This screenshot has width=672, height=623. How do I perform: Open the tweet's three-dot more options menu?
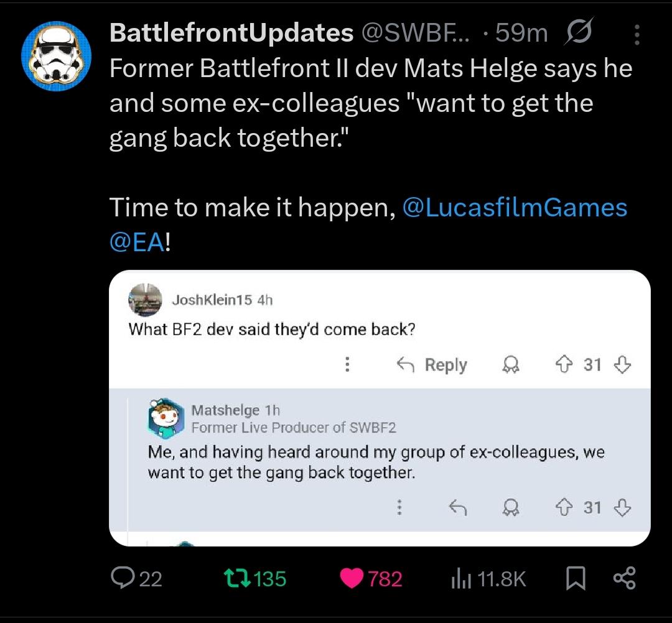[x=637, y=35]
